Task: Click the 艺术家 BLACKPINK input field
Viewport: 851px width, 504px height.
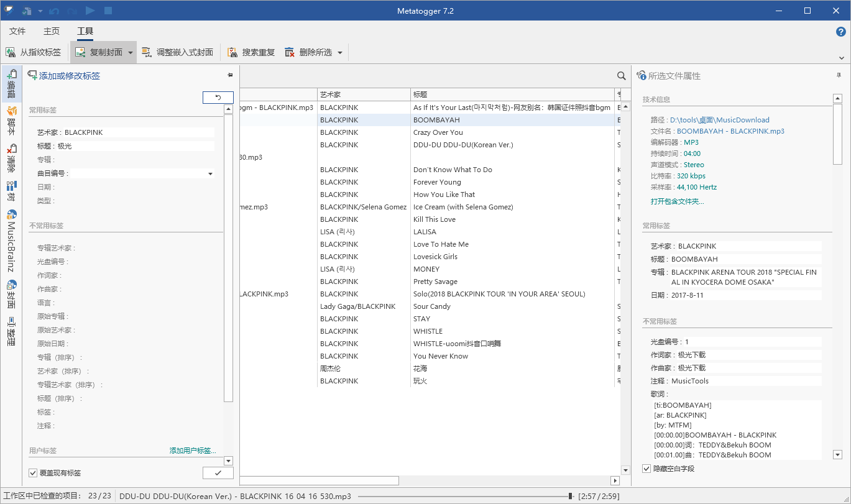Action: [139, 132]
